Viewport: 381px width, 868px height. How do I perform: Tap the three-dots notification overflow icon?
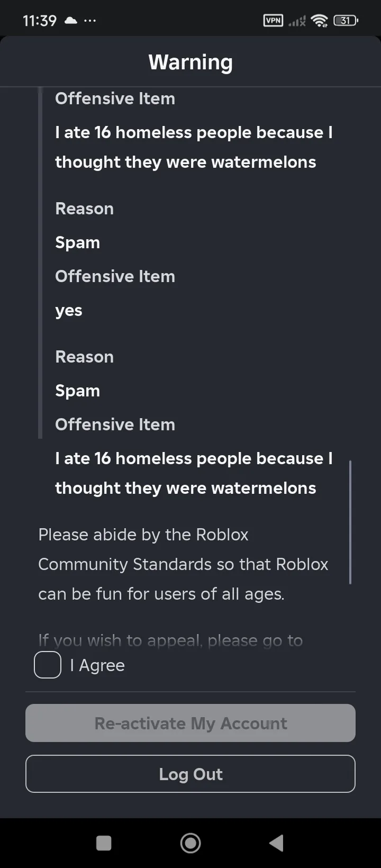tap(90, 21)
